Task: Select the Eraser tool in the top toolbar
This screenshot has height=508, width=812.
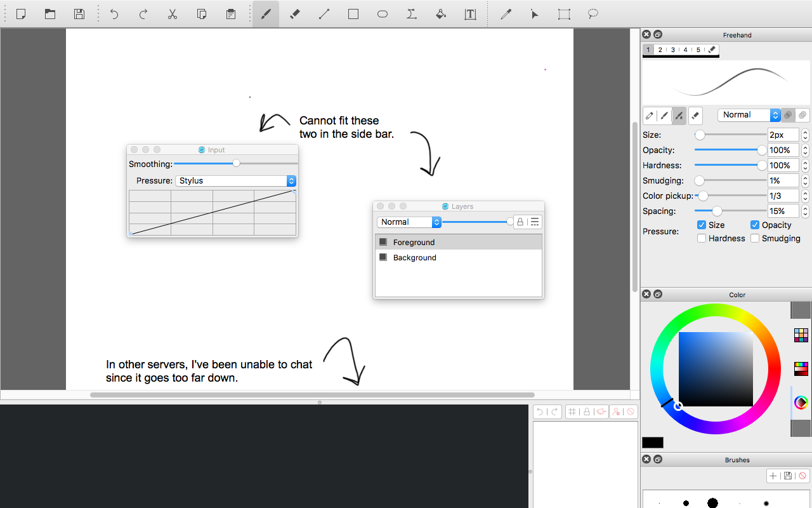Action: [295, 14]
